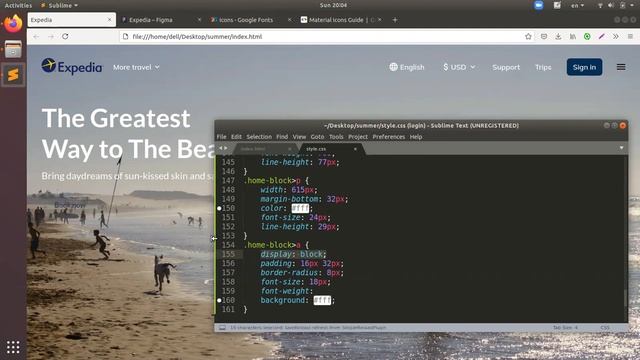Switch to Expedia - Figma browser tab

coord(161,20)
